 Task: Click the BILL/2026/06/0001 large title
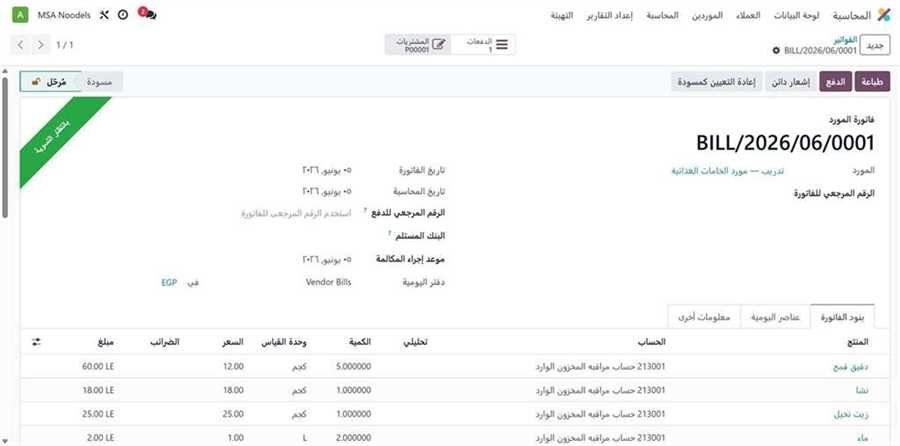pos(785,143)
